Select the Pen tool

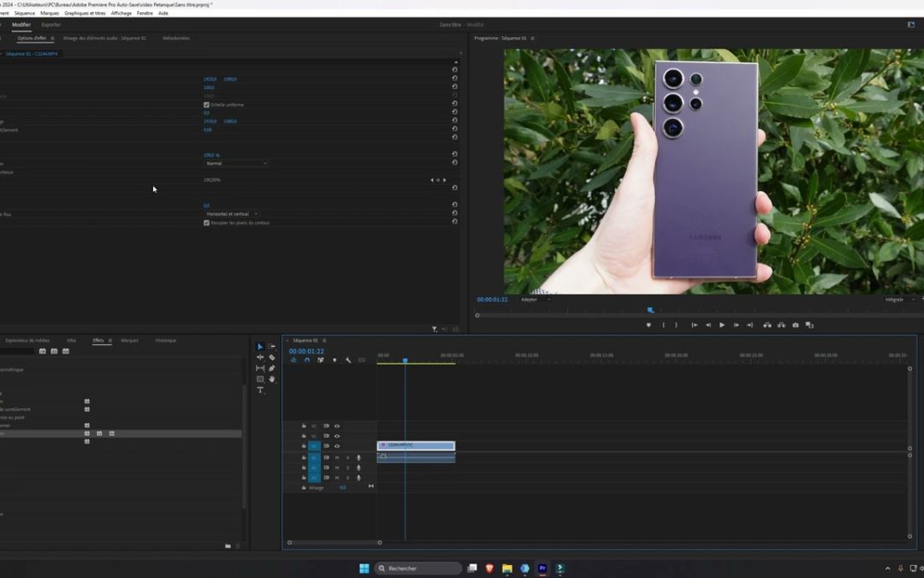pos(272,368)
